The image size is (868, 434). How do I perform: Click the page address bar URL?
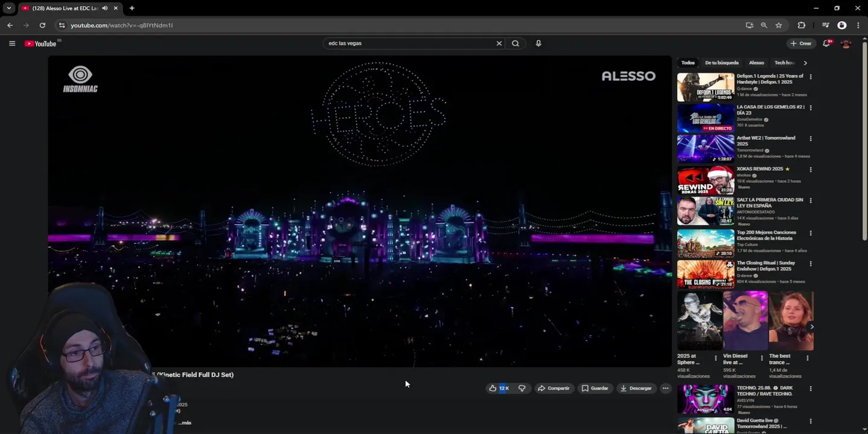[x=122, y=25]
